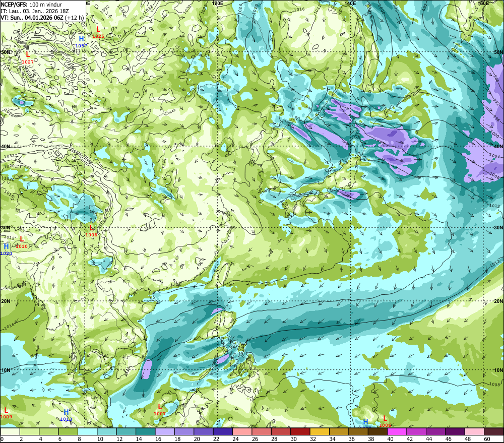Select the 8–10 light cyan legend swatch

tap(87, 431)
